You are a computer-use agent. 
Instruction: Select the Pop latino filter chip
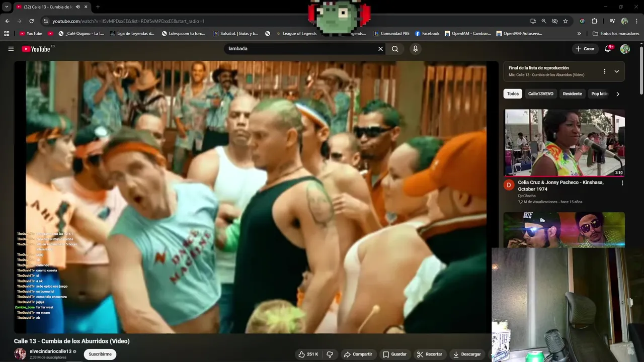[x=599, y=94]
